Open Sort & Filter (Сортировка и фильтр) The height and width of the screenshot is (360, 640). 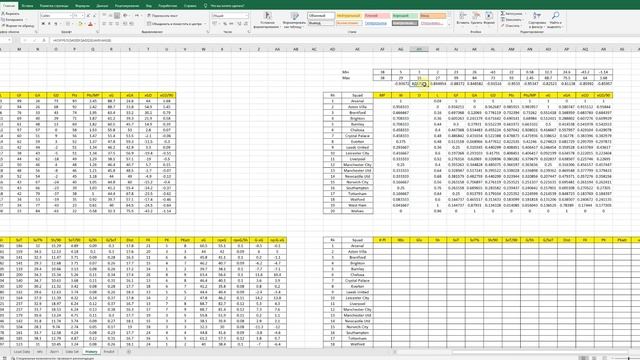pyautogui.click(x=537, y=20)
